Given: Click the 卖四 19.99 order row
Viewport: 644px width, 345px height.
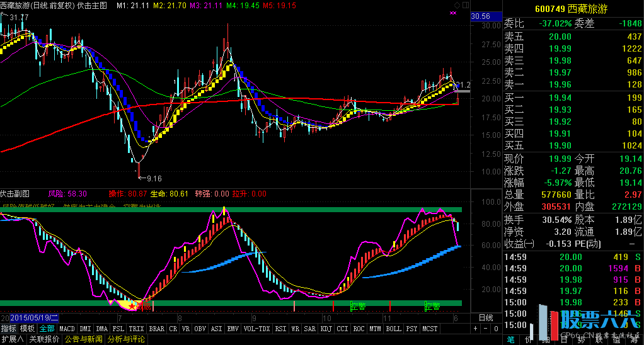Looking at the screenshot, I should click(x=573, y=48).
